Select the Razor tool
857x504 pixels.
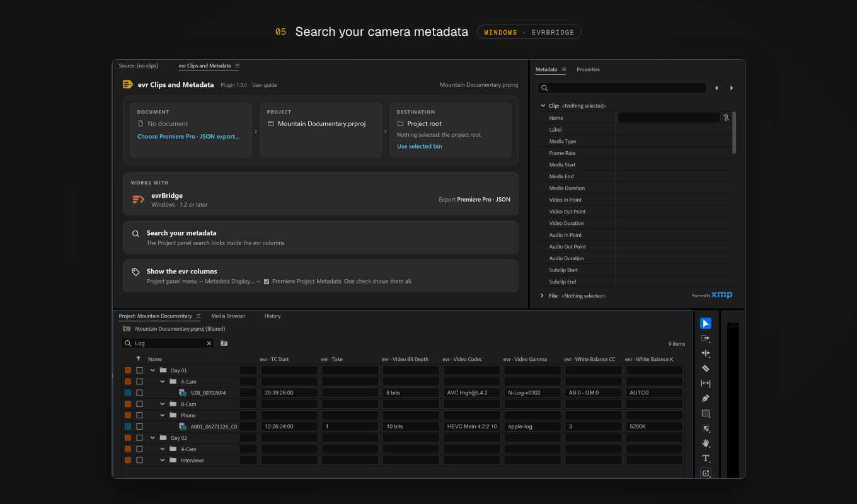coord(706,369)
